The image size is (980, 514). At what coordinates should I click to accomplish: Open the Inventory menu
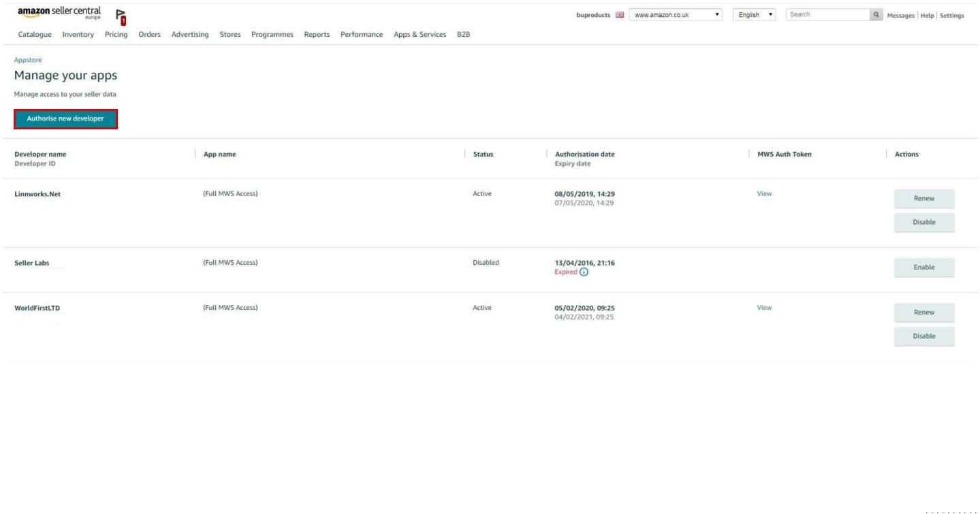pos(78,35)
